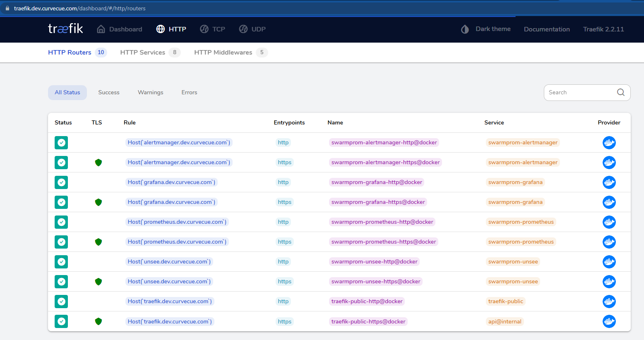Click the Entrypoints column header
The width and height of the screenshot is (644, 340).
289,122
